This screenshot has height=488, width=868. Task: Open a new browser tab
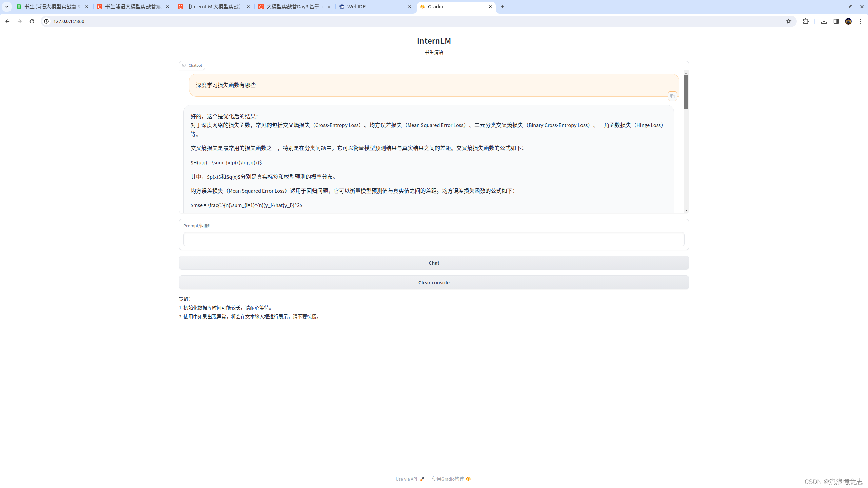[502, 7]
